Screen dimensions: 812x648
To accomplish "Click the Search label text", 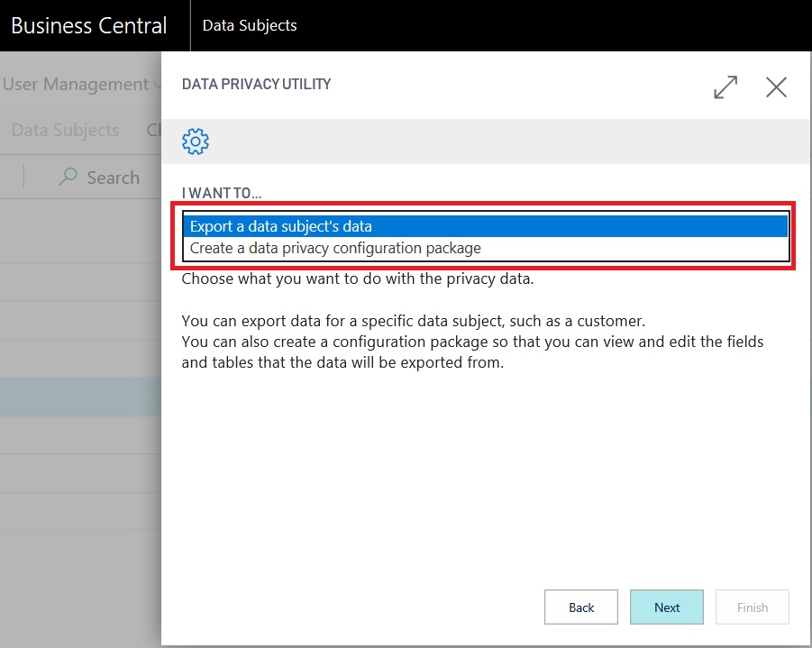I will click(113, 178).
